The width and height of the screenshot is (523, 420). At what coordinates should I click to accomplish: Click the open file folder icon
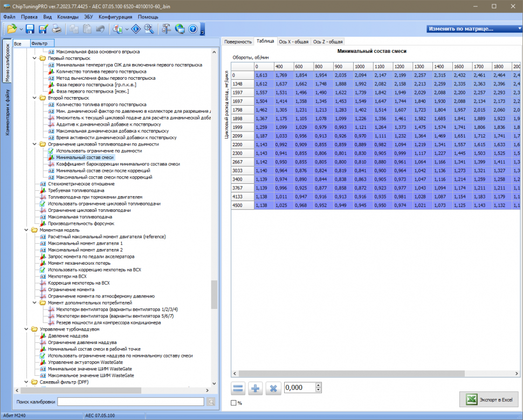coord(11,29)
